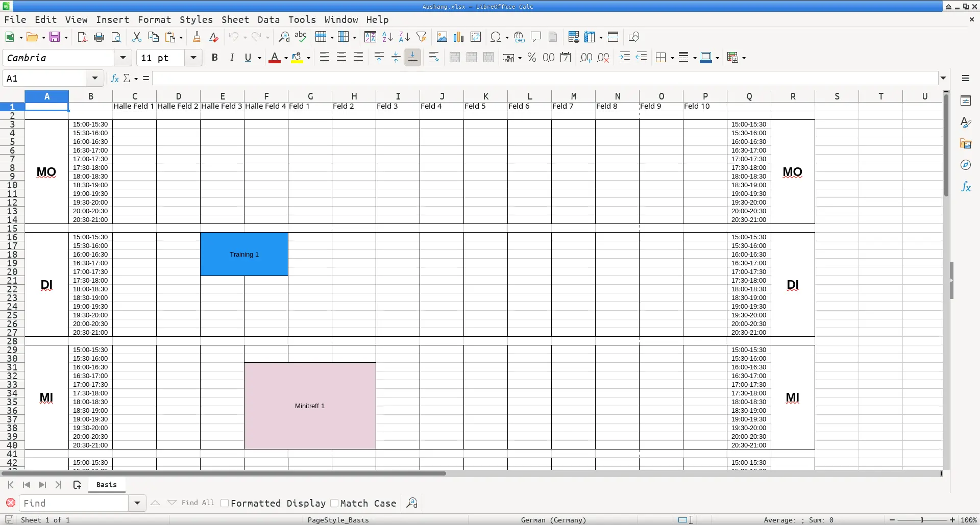Screen dimensions: 980x525
Task: Insert pivot table icon
Action: [476, 37]
